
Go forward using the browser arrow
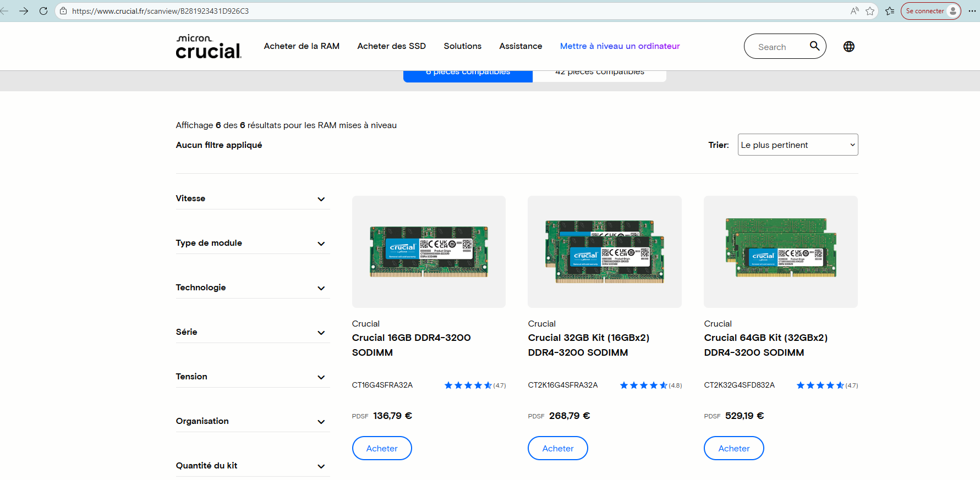pos(24,11)
